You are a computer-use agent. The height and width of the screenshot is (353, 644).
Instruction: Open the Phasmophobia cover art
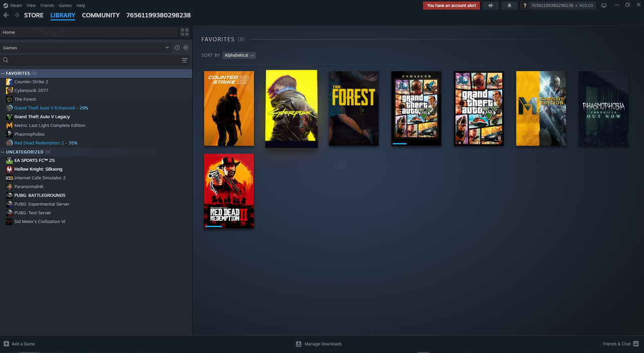[x=603, y=109]
